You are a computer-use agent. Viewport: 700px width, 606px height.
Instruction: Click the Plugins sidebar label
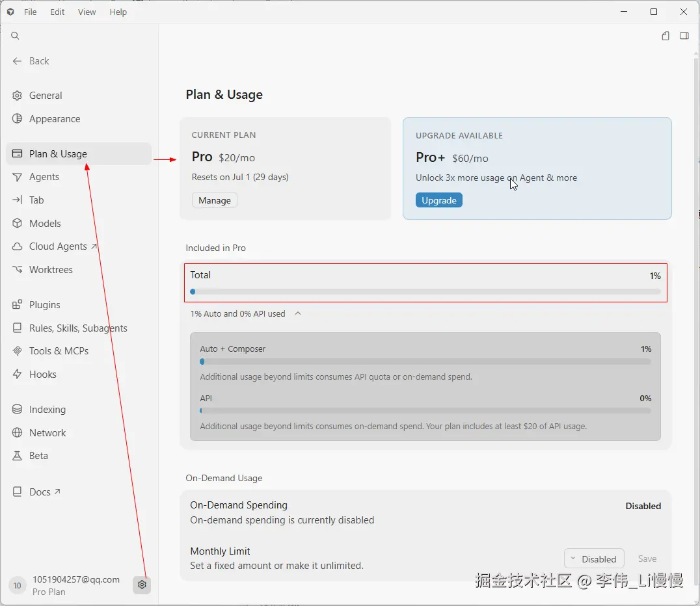pyautogui.click(x=45, y=305)
